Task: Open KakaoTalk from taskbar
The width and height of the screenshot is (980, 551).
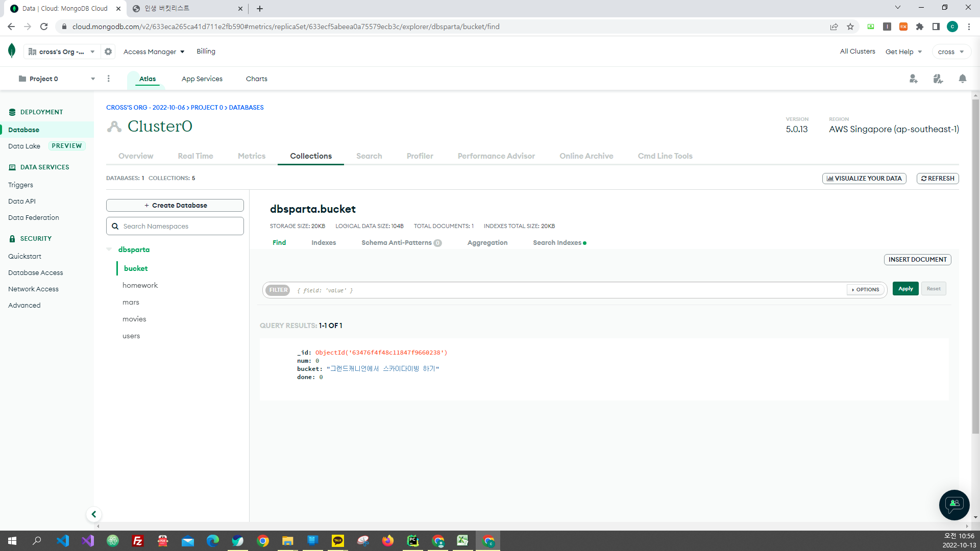Action: pyautogui.click(x=338, y=541)
